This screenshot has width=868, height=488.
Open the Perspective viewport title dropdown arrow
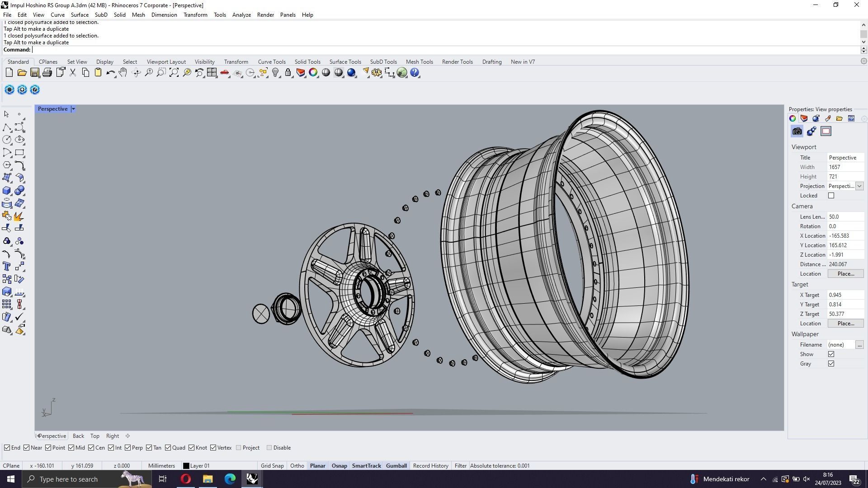click(x=73, y=109)
